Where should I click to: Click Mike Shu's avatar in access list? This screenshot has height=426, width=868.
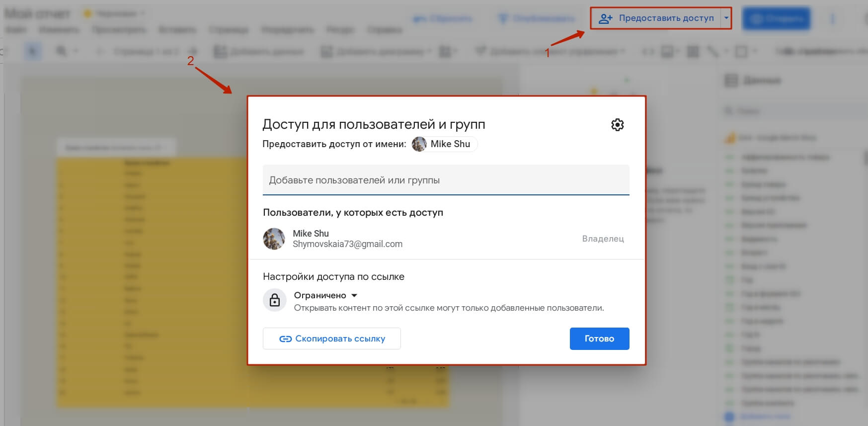pos(274,239)
